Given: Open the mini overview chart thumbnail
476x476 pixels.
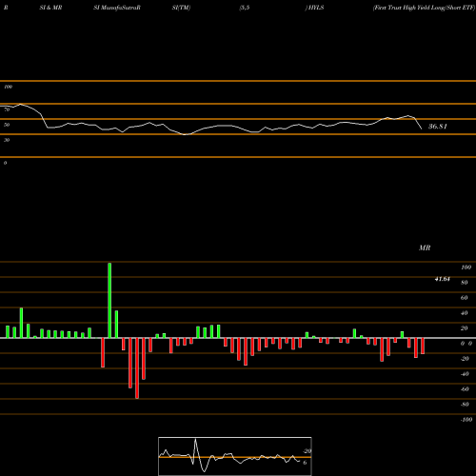Looking at the screenshot, I should [235, 456].
